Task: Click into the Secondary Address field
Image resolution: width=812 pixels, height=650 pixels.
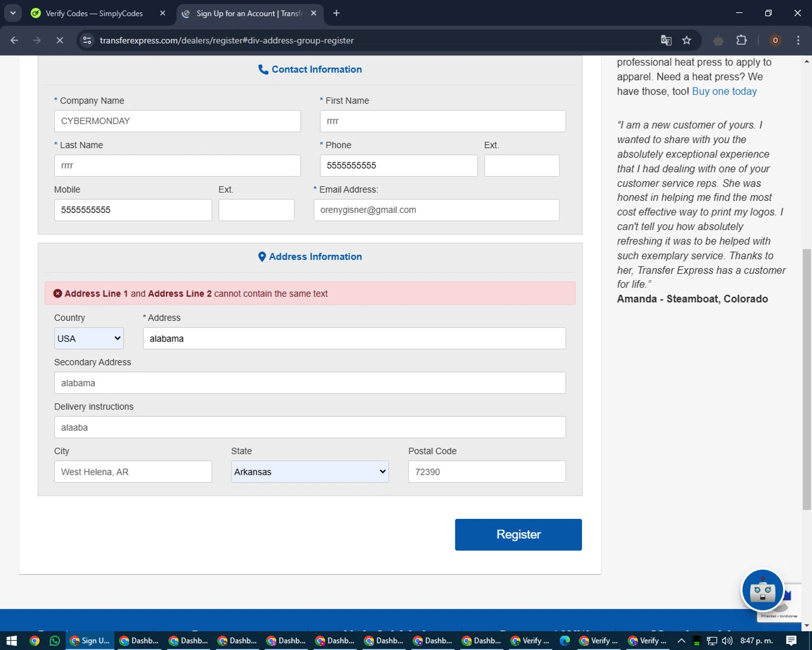Action: tap(310, 383)
